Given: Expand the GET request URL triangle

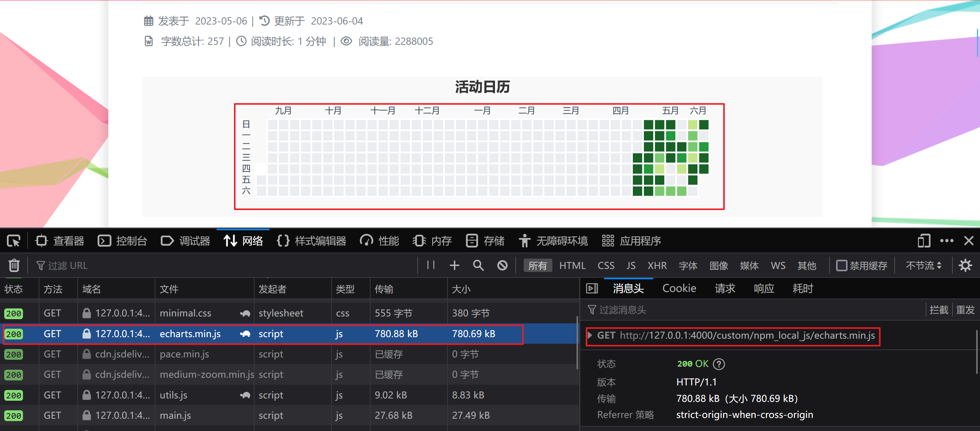Looking at the screenshot, I should click(x=590, y=335).
